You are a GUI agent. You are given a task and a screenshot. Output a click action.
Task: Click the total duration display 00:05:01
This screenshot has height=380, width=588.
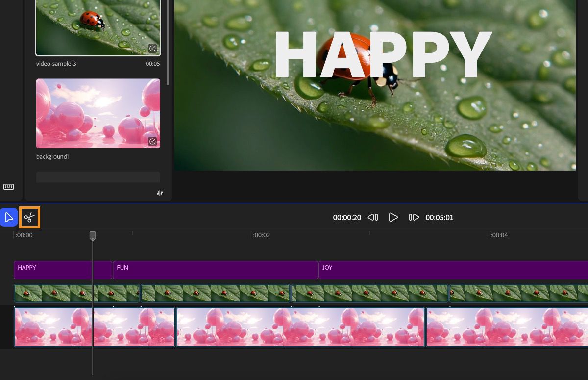point(440,217)
